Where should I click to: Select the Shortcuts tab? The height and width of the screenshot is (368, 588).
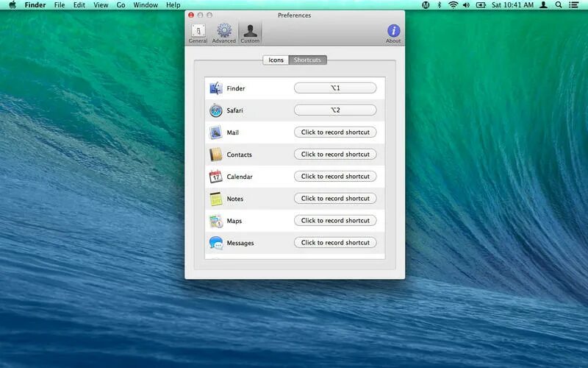(307, 60)
